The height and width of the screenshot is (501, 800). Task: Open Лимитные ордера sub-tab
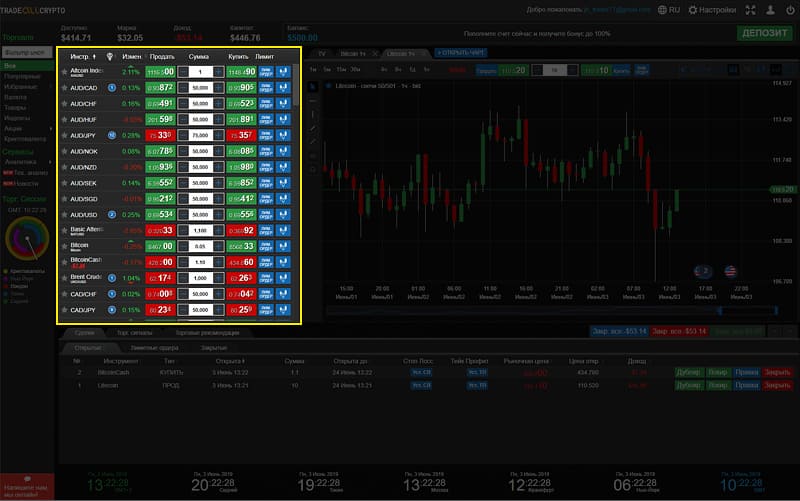(x=154, y=347)
